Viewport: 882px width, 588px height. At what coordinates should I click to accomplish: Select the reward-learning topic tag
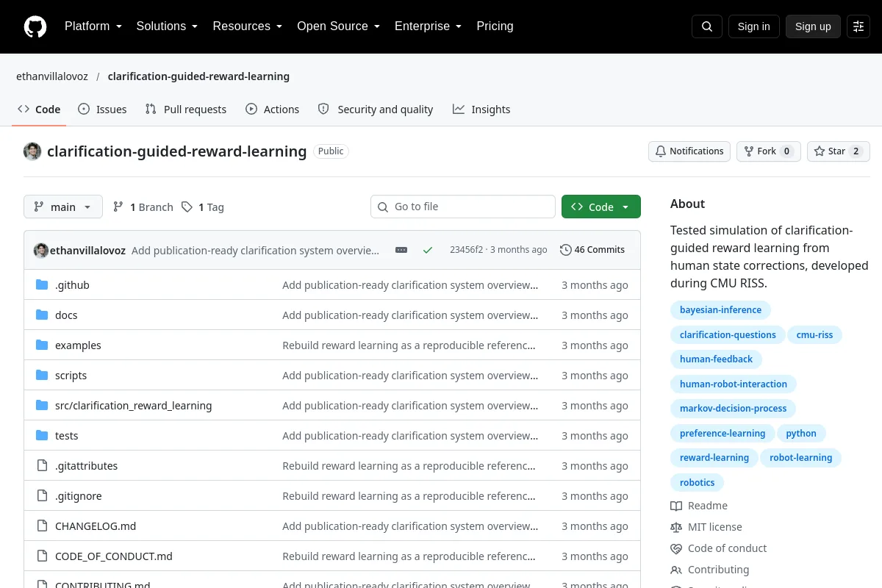coord(714,458)
